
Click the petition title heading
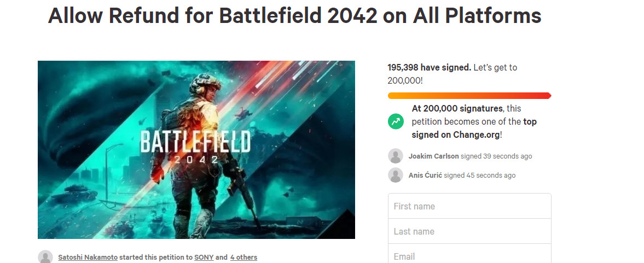coord(294,16)
